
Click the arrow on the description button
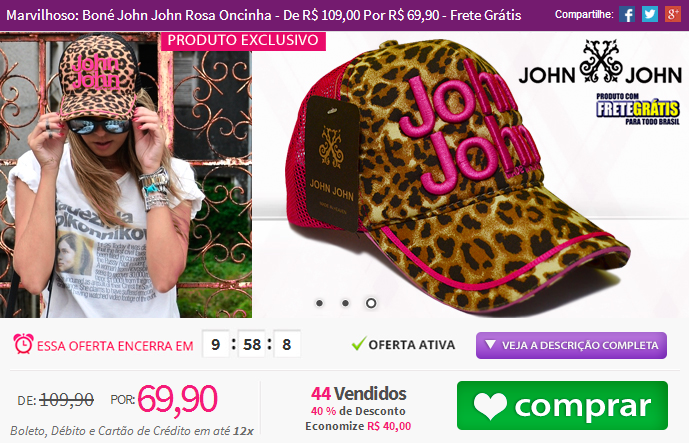tap(490, 345)
